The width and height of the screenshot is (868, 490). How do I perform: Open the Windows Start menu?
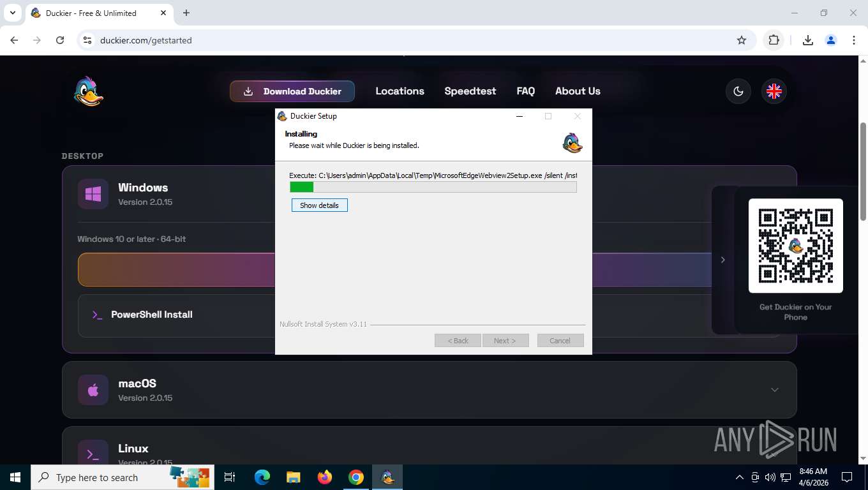pyautogui.click(x=15, y=477)
